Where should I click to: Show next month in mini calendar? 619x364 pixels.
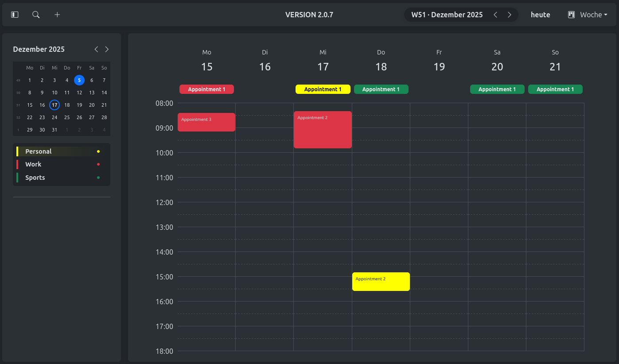click(x=107, y=49)
